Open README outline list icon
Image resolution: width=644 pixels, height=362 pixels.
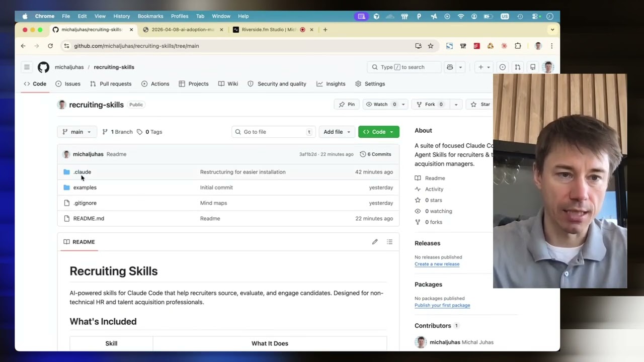click(389, 242)
